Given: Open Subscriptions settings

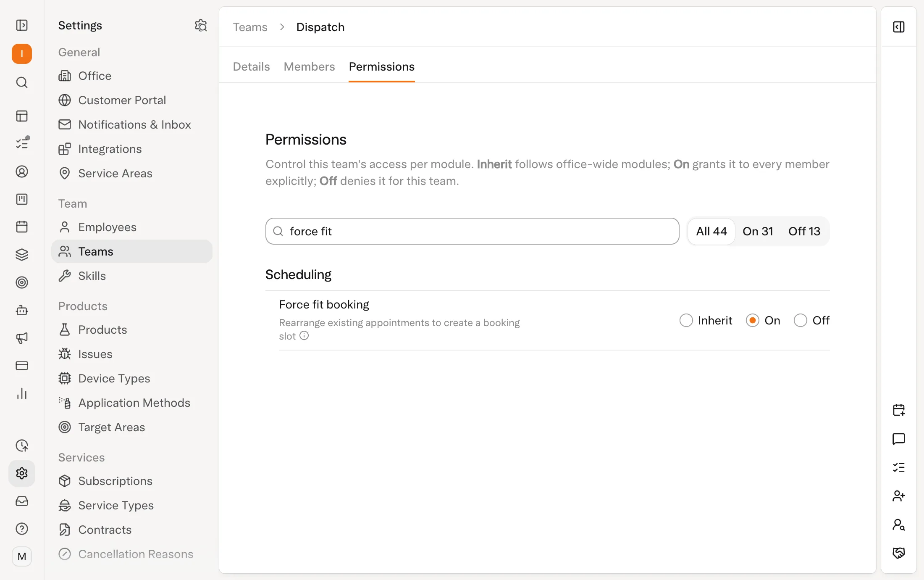Looking at the screenshot, I should pyautogui.click(x=132, y=481).
